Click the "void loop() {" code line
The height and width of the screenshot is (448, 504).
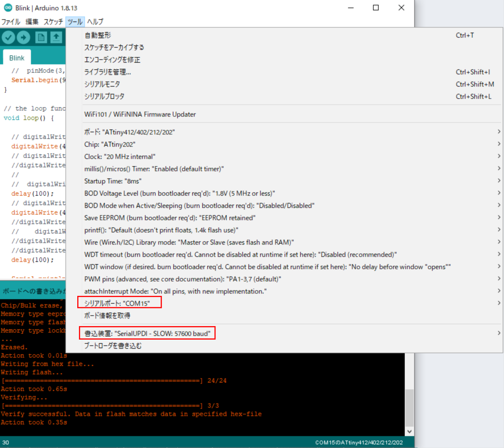click(29, 118)
